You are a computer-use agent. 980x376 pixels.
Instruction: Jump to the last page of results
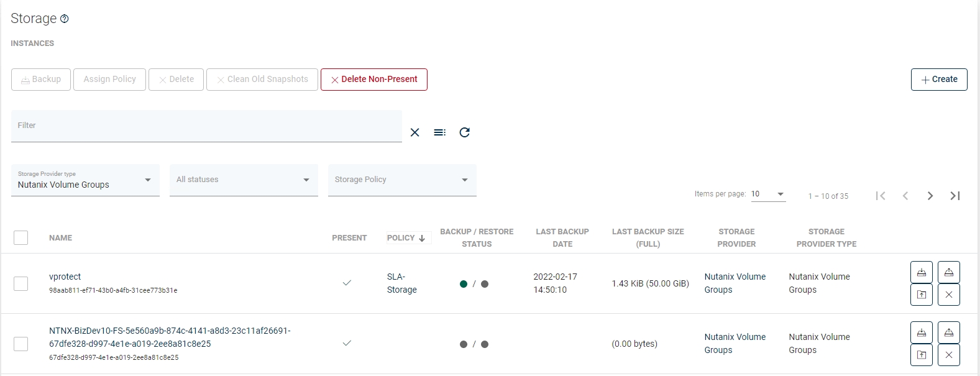point(955,196)
